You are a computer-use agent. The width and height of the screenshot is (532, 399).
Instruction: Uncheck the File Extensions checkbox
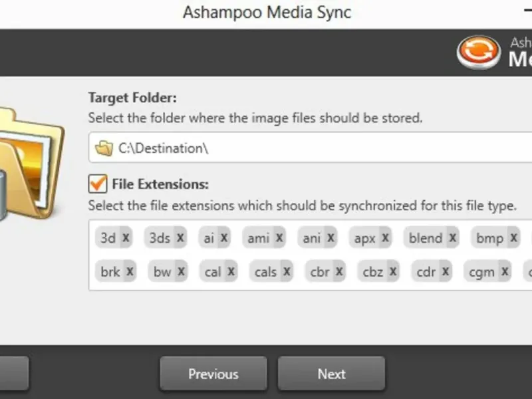(98, 184)
